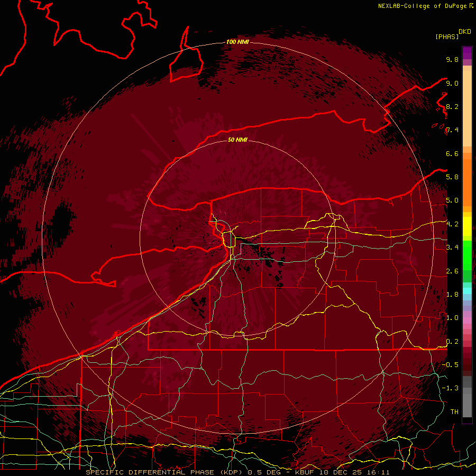This screenshot has width=476, height=476.
Task: Click the [PHAS] legend header
Action: click(447, 36)
